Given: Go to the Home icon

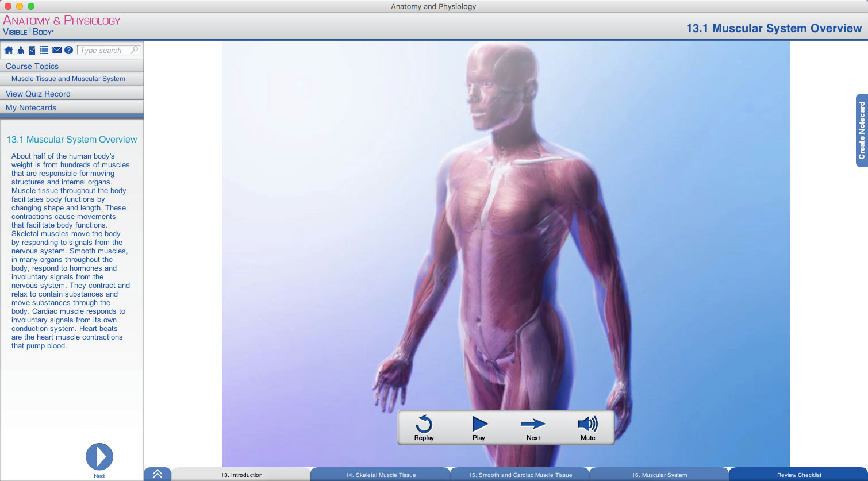Looking at the screenshot, I should [9, 51].
